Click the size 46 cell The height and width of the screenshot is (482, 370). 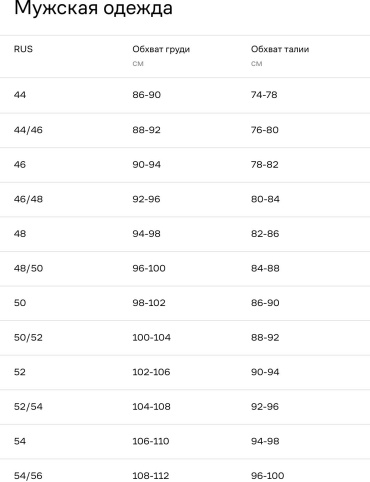click(x=20, y=164)
